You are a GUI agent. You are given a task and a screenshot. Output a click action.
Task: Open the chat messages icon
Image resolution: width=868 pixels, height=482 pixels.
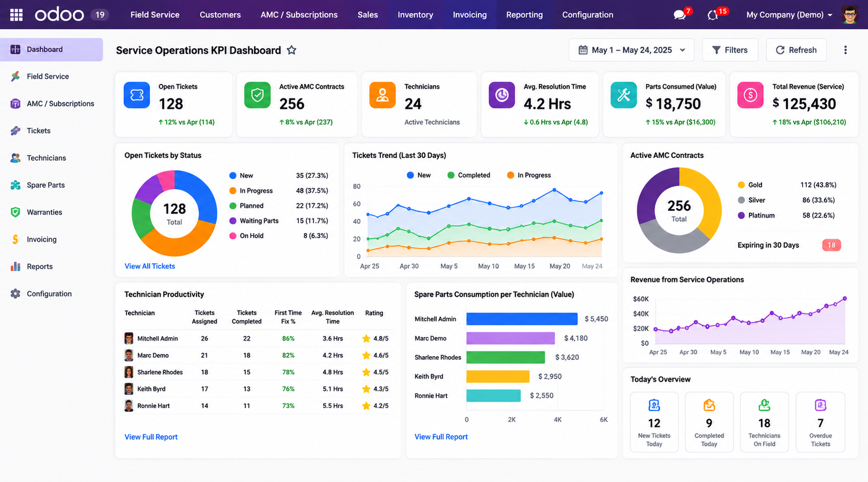pos(680,15)
